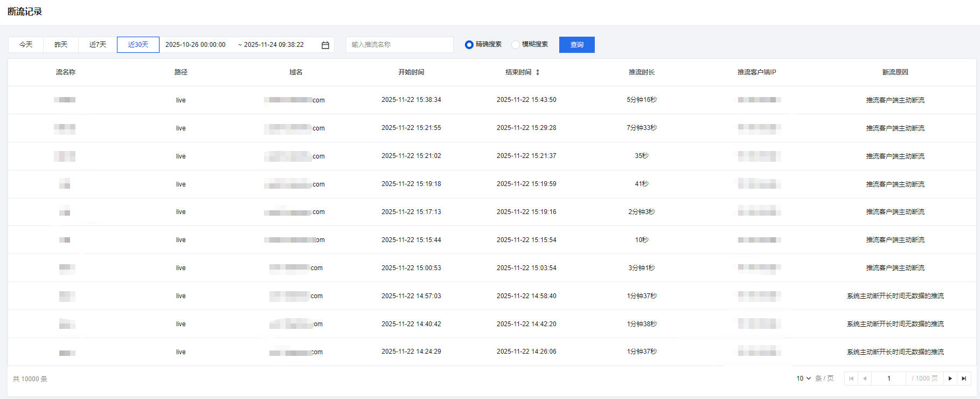980x399 pixels.
Task: Select 近7天 time range tab
Action: 98,45
